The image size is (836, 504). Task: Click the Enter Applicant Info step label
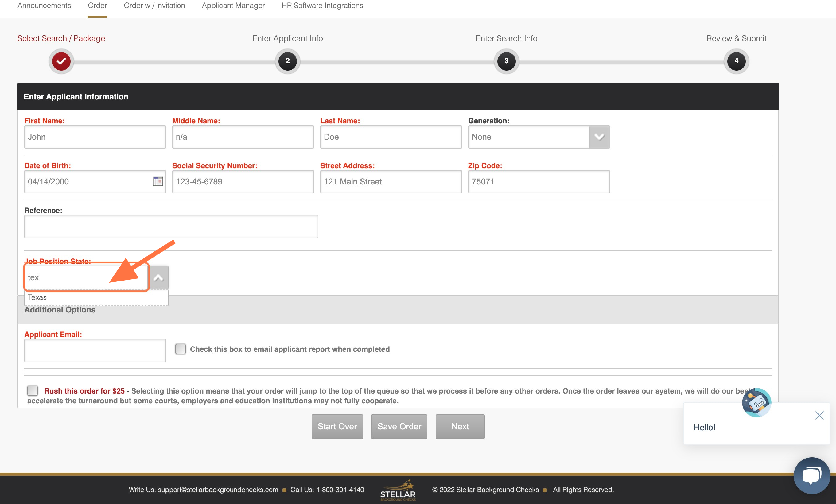(287, 38)
